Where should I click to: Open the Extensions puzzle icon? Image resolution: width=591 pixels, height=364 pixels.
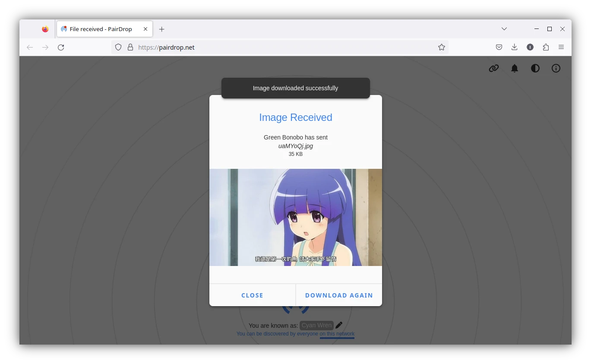point(546,47)
